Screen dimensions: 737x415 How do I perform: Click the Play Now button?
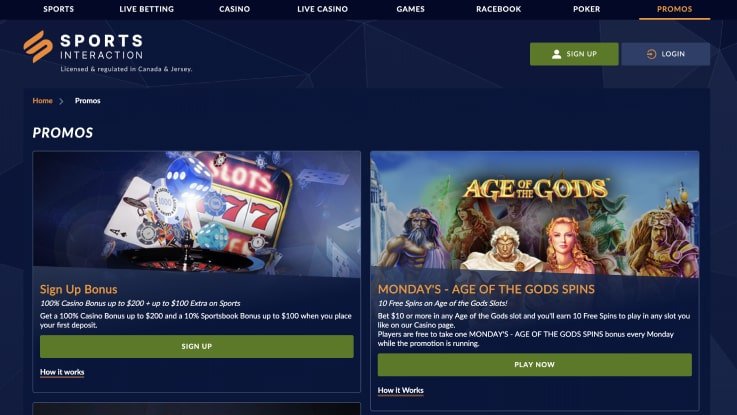[534, 365]
